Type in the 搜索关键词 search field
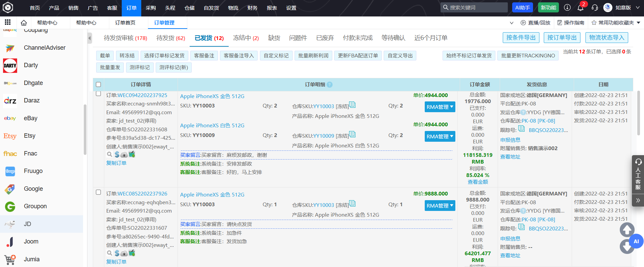644x267 pixels. [477, 7]
